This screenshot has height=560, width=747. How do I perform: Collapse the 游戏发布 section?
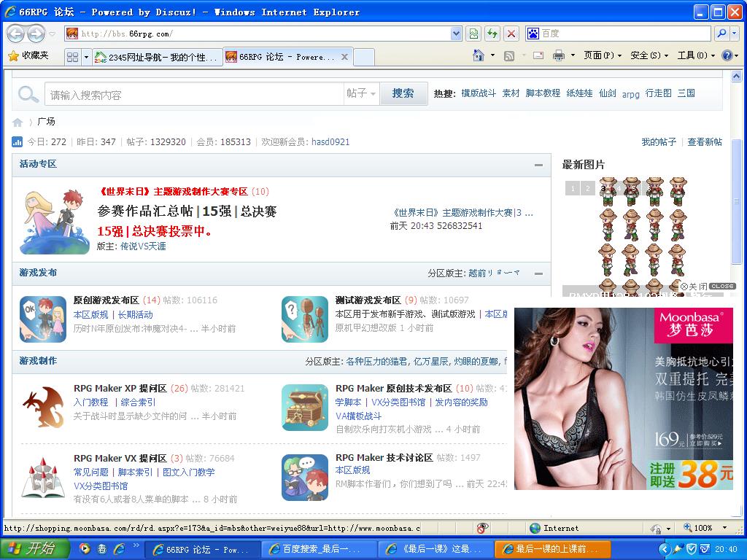tap(538, 274)
